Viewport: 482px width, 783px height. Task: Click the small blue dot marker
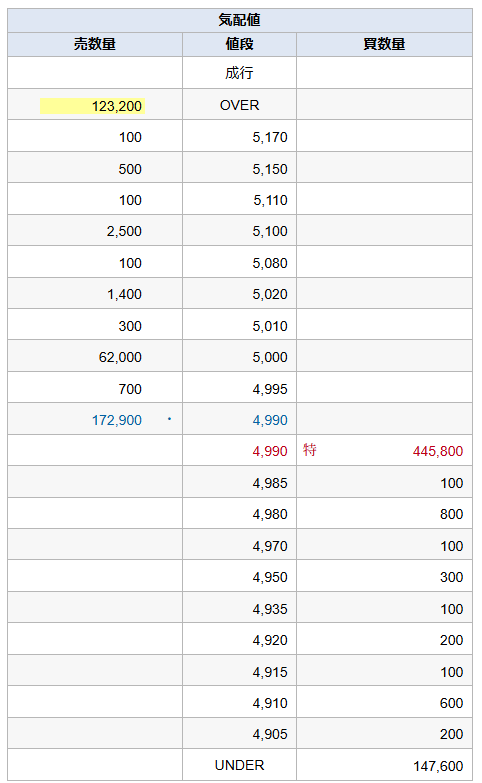[x=169, y=418]
